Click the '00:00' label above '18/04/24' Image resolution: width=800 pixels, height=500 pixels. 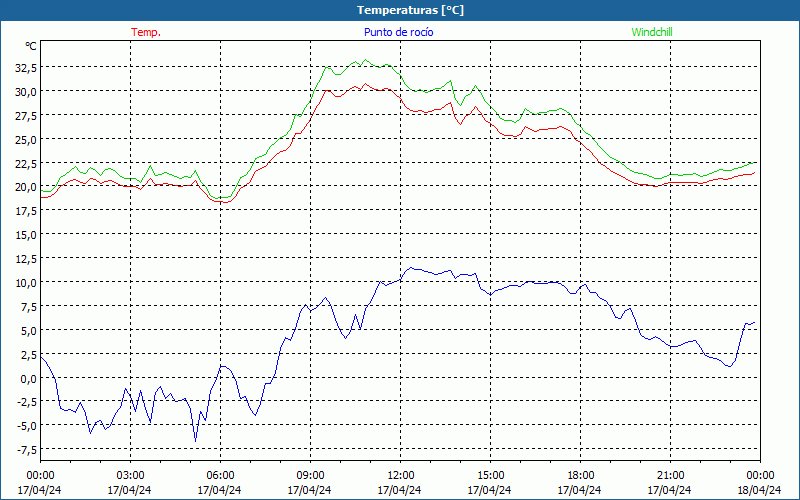[x=761, y=475]
